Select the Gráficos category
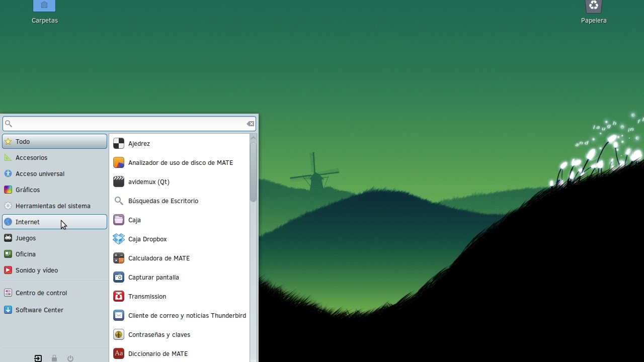 pos(54,190)
